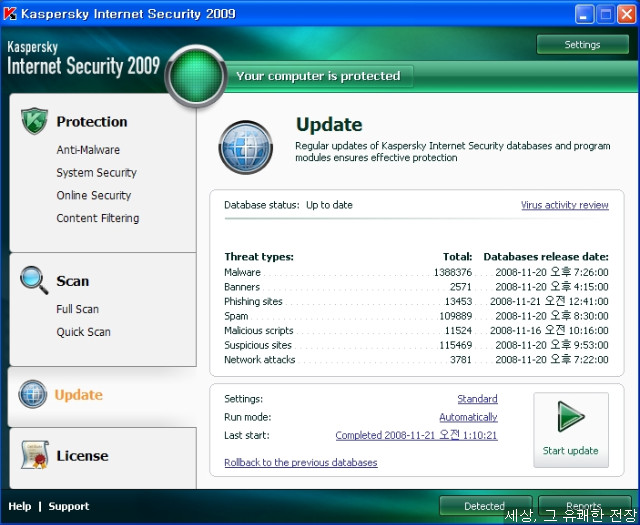The width and height of the screenshot is (640, 525).
Task: Click the Standard settings link
Action: pos(478,399)
